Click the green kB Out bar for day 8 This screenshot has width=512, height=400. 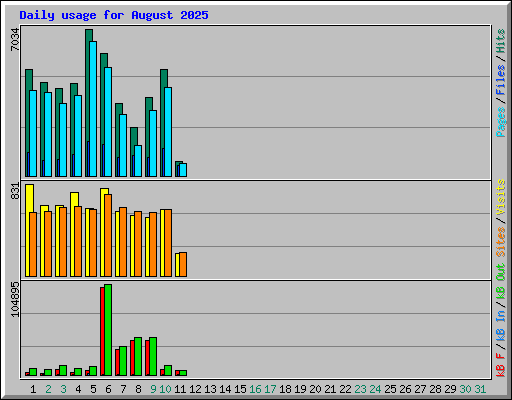(138, 356)
